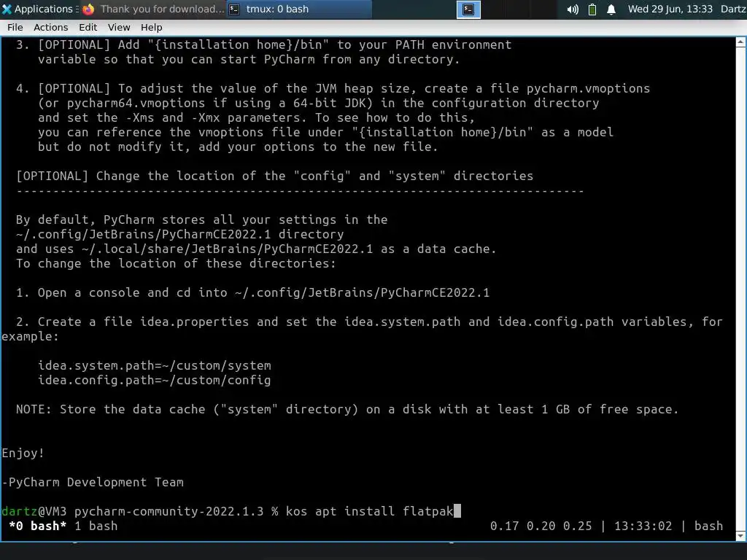Open the Edit menu
The height and width of the screenshot is (560, 747).
coord(88,27)
